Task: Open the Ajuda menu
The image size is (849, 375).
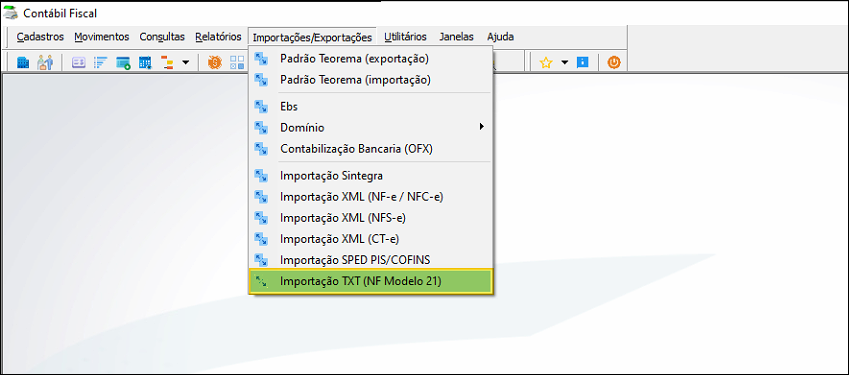Action: [500, 37]
